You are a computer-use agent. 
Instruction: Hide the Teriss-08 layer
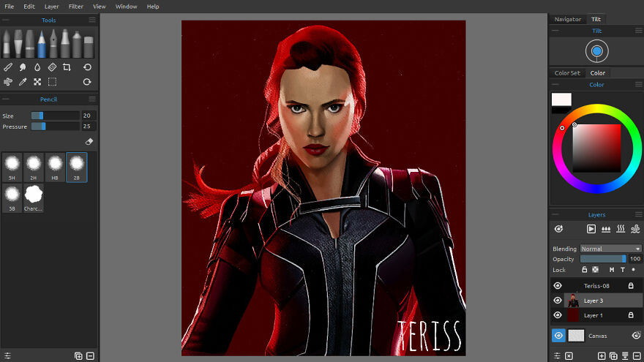tap(558, 286)
